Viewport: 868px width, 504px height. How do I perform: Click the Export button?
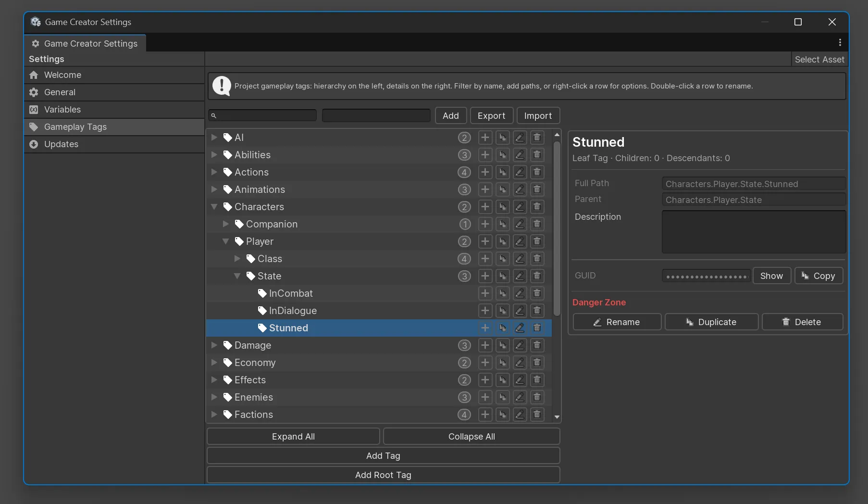(491, 116)
